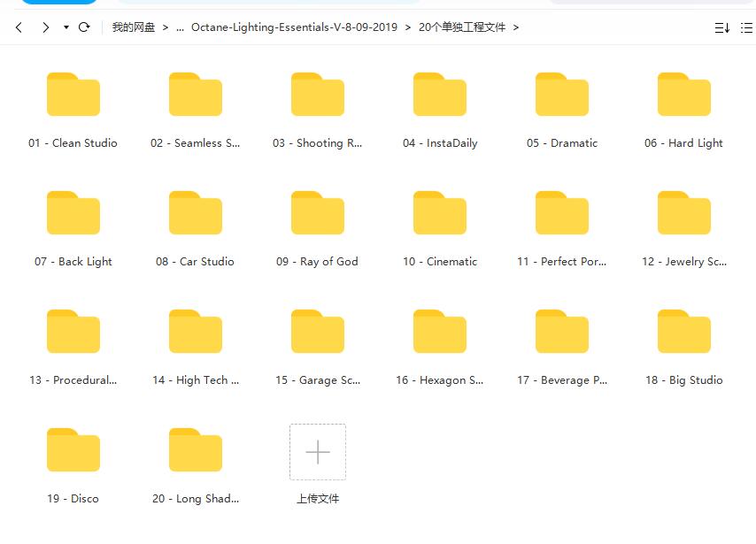
Task: Navigate to Octane-Lighting-Essentials-V-8-09-2019 breadcrumb
Action: 294,27
